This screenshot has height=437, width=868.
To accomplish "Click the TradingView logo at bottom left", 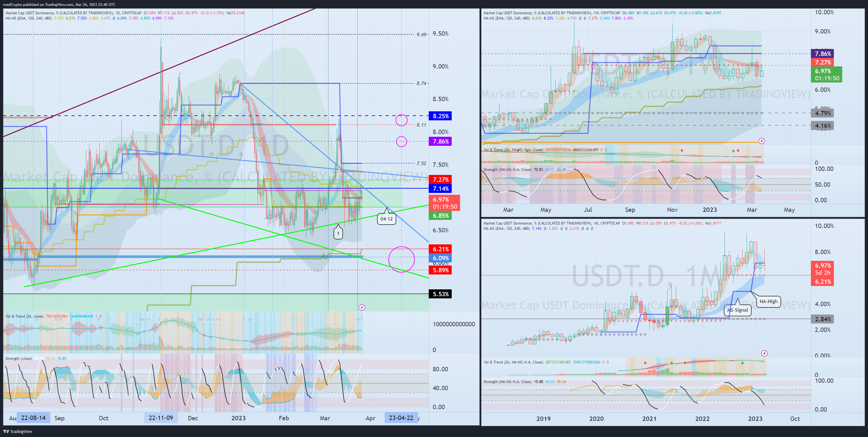I will 17,431.
